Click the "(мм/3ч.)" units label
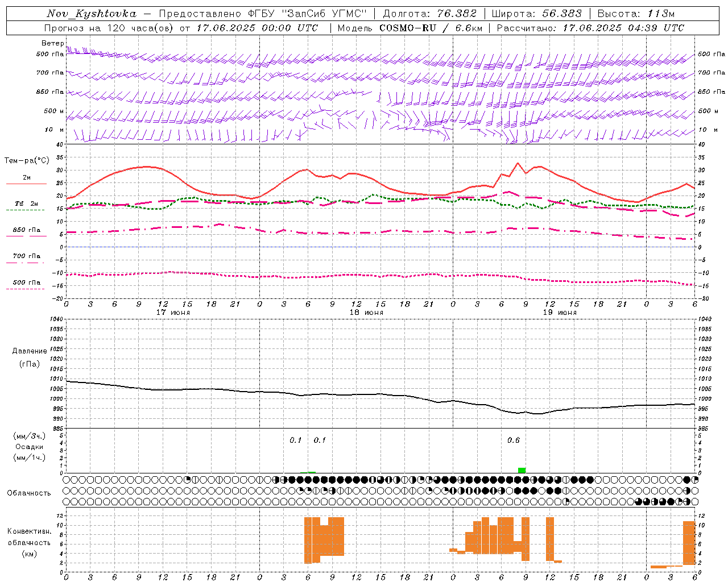Screen dimensions: 728x582 point(30,436)
